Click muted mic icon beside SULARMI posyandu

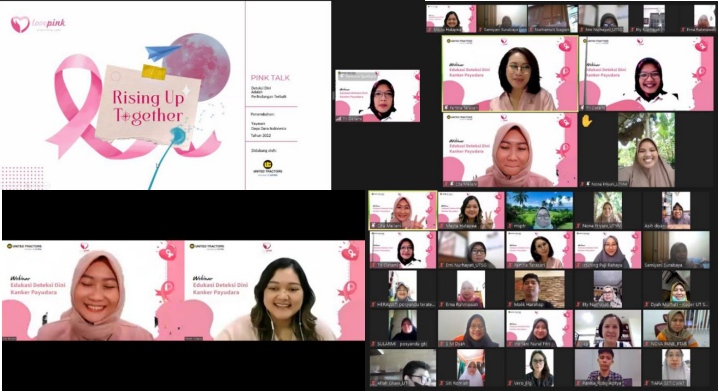[x=374, y=343]
